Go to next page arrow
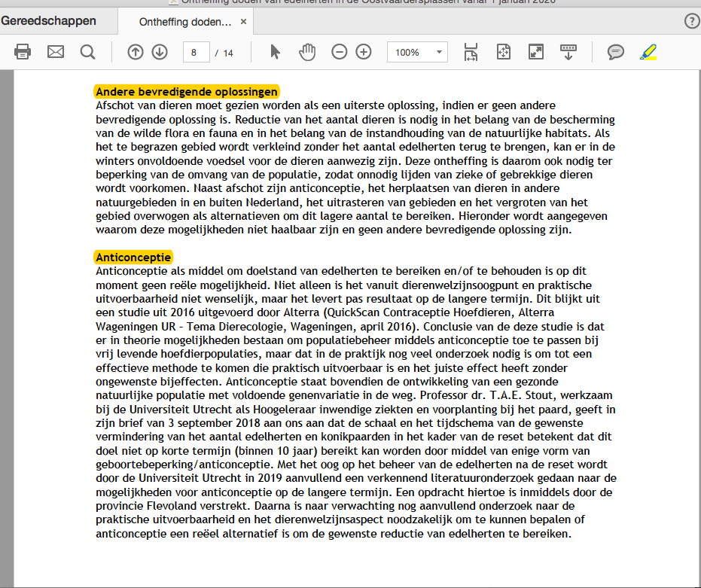The height and width of the screenshot is (588, 701). point(160,52)
